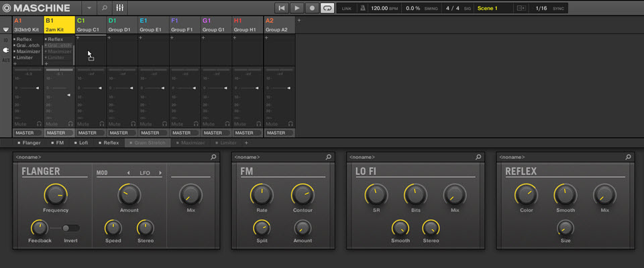Screen dimensions: 644x268
Task: Select the Maximizer plug-in in group A1
Action: coord(27,52)
